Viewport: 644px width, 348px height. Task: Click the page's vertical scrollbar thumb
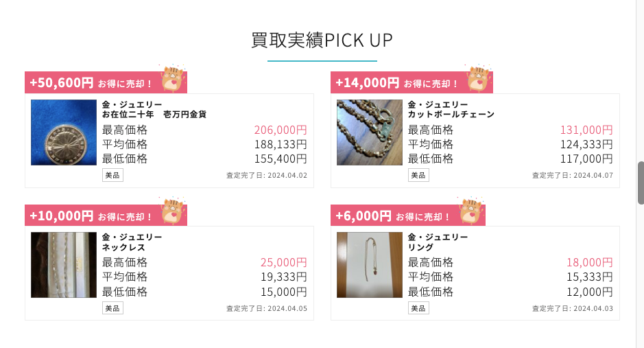[641, 183]
